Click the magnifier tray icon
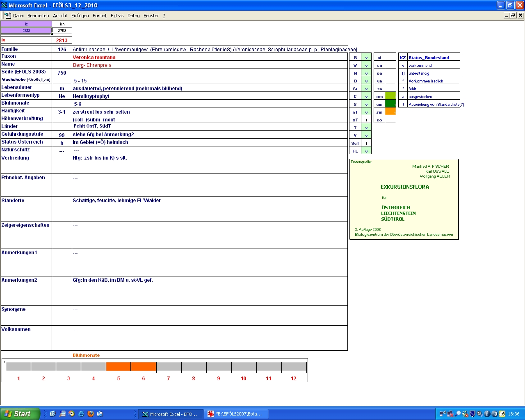Viewport: 525px width, 420px height. tap(458, 414)
